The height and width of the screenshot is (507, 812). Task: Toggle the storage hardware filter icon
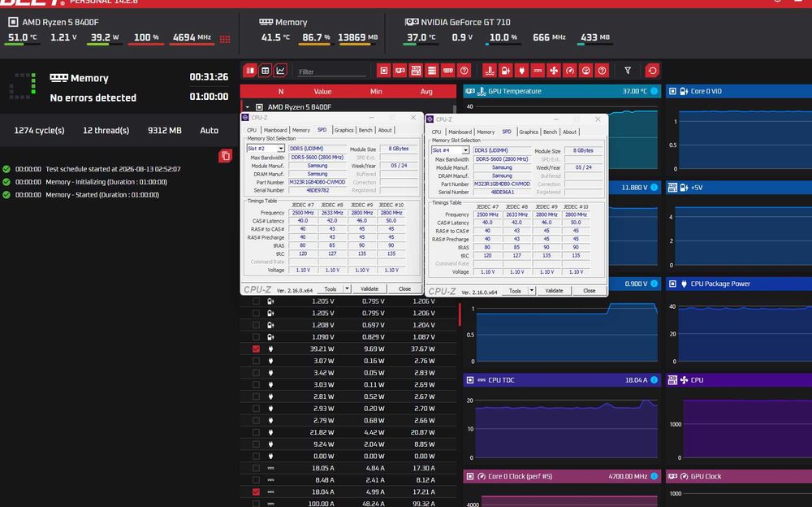(432, 71)
